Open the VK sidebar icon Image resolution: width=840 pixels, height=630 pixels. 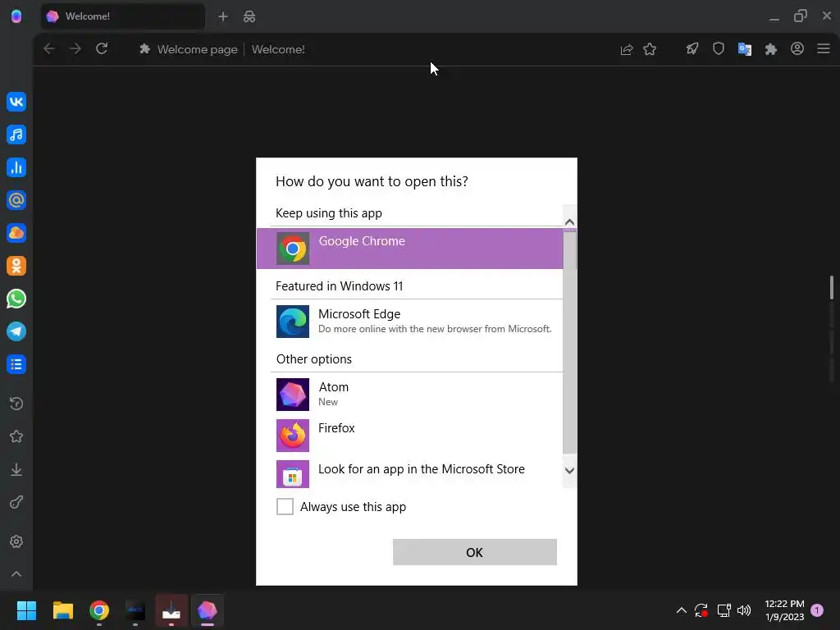click(x=16, y=102)
